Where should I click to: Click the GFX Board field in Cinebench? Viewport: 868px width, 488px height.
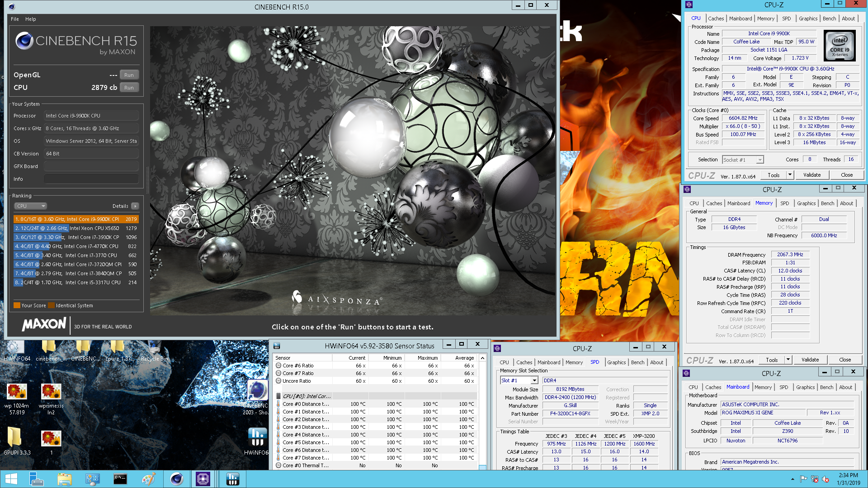[x=91, y=166]
